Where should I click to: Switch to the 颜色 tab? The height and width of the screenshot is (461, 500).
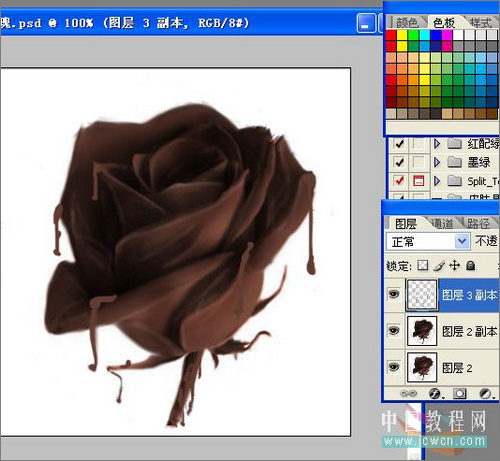coord(407,23)
